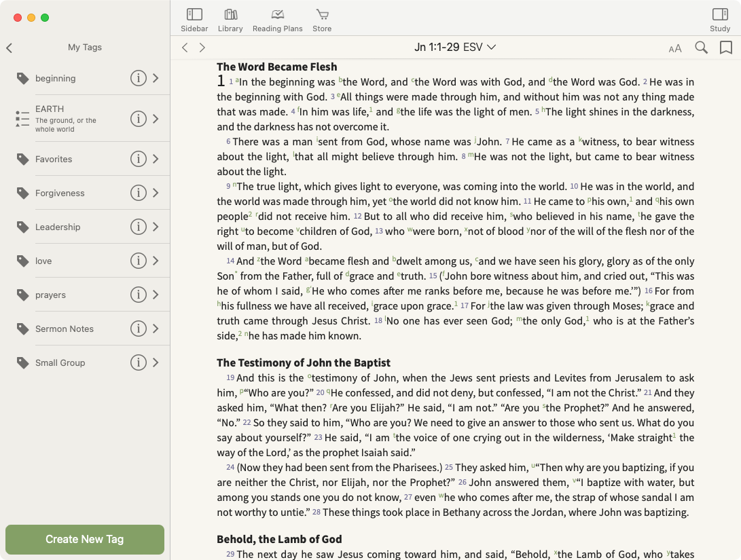Show info for prayers tag
Viewport: 741px width, 560px height.
coord(139,295)
